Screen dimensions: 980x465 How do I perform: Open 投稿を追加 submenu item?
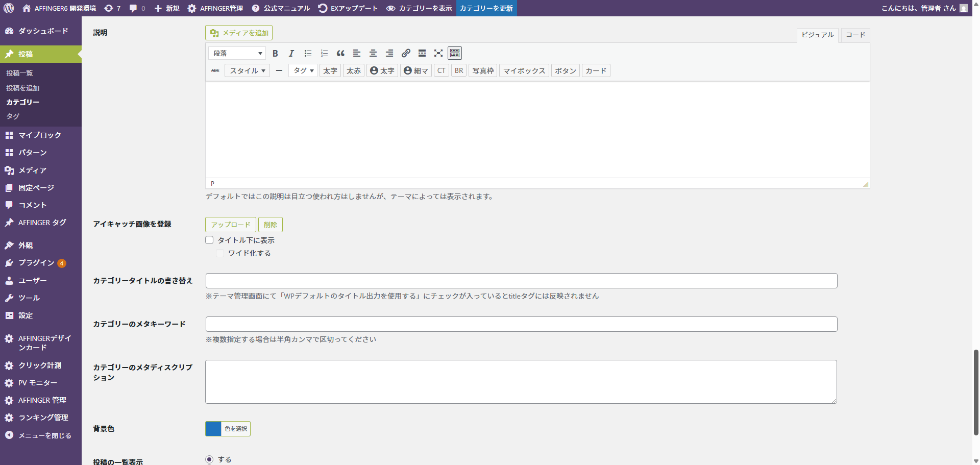[23, 88]
